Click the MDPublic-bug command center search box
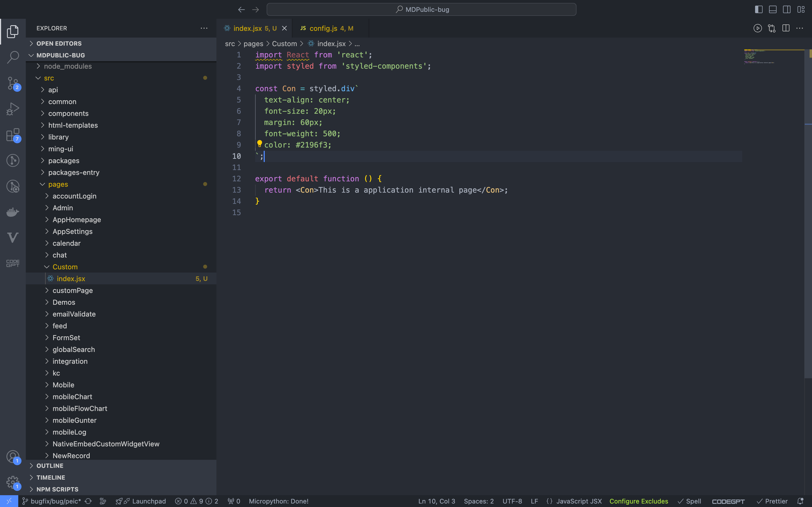812x507 pixels. click(421, 9)
